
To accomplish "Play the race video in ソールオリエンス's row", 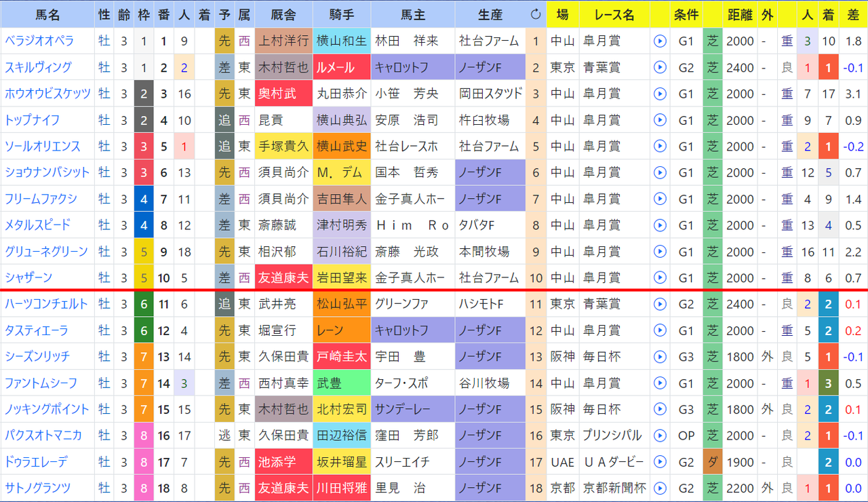I will pyautogui.click(x=660, y=146).
